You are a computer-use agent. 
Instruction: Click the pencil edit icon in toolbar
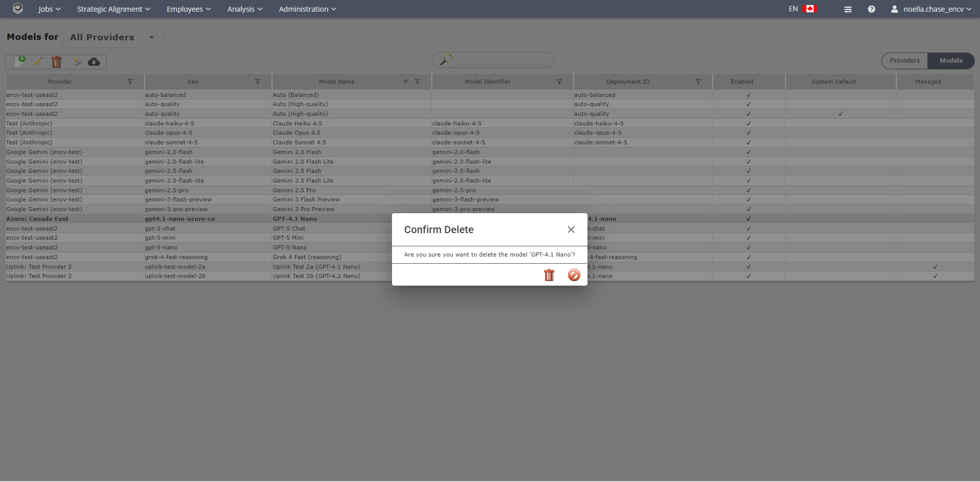point(38,62)
